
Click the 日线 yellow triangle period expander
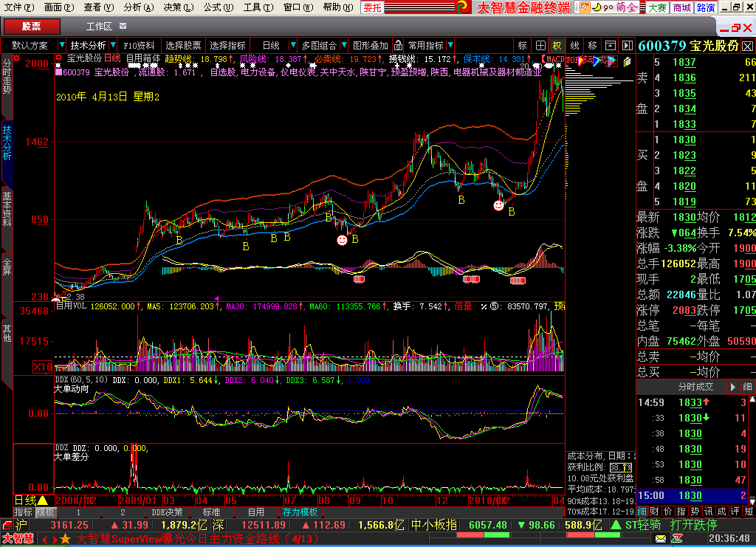click(x=42, y=500)
